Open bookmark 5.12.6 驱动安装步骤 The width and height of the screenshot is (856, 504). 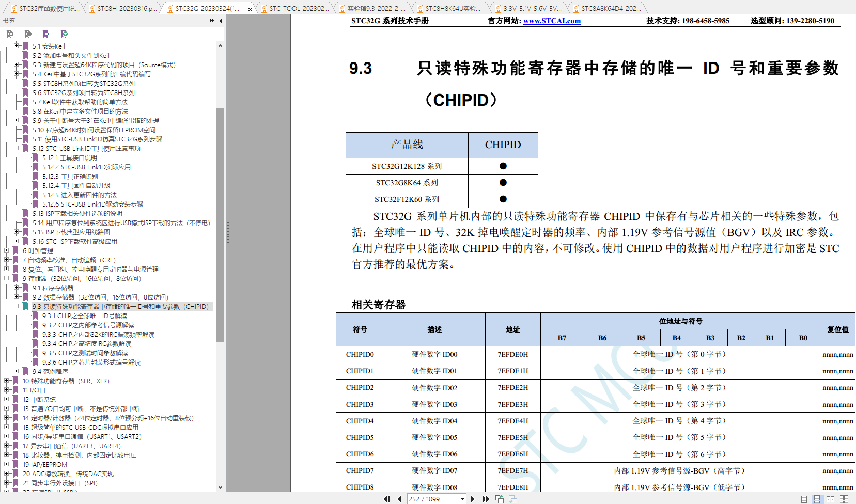93,204
